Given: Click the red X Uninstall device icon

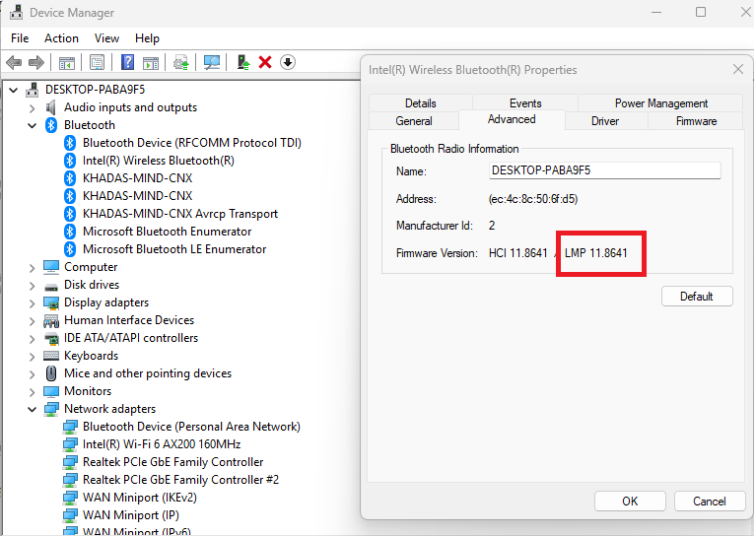Looking at the screenshot, I should [265, 62].
